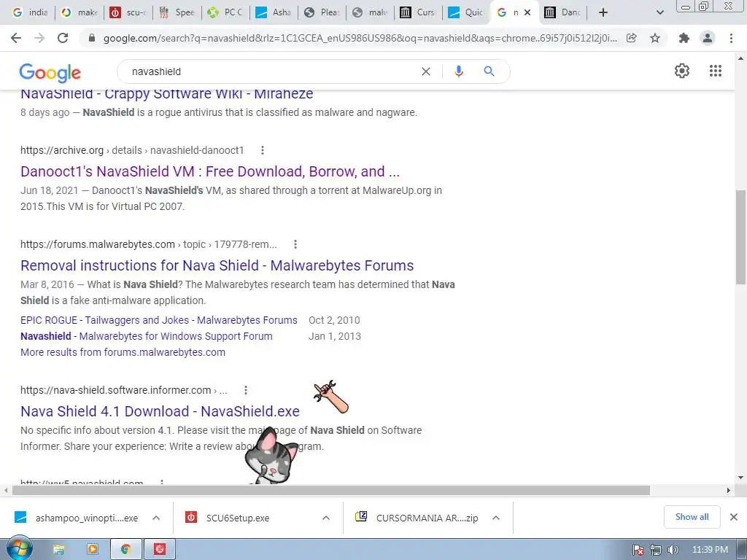
Task: Switch to the PC C tab
Action: click(225, 12)
